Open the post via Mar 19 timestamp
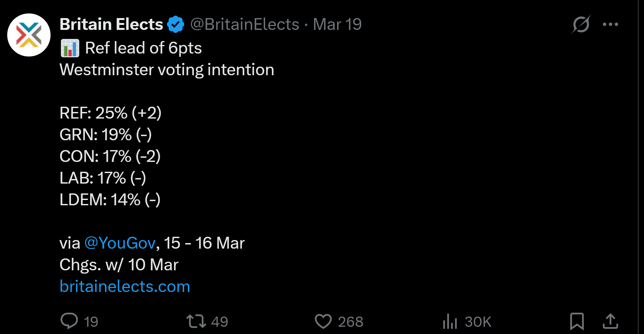This screenshot has width=644, height=334. click(x=337, y=24)
